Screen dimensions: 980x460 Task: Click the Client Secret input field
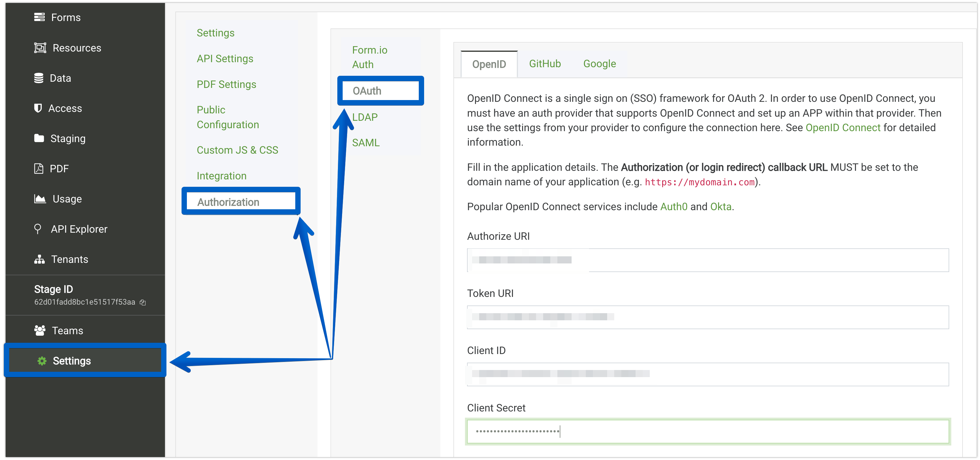708,431
